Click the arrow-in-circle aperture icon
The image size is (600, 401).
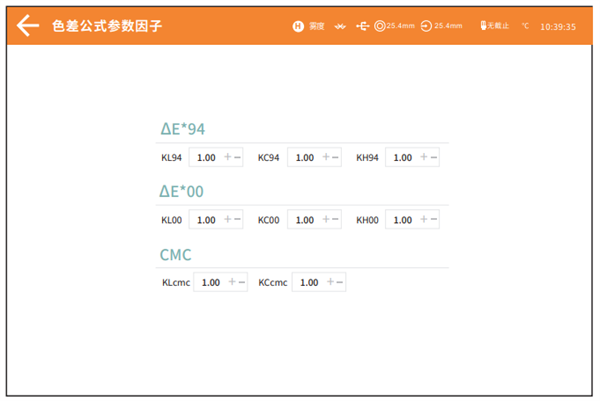tap(427, 26)
